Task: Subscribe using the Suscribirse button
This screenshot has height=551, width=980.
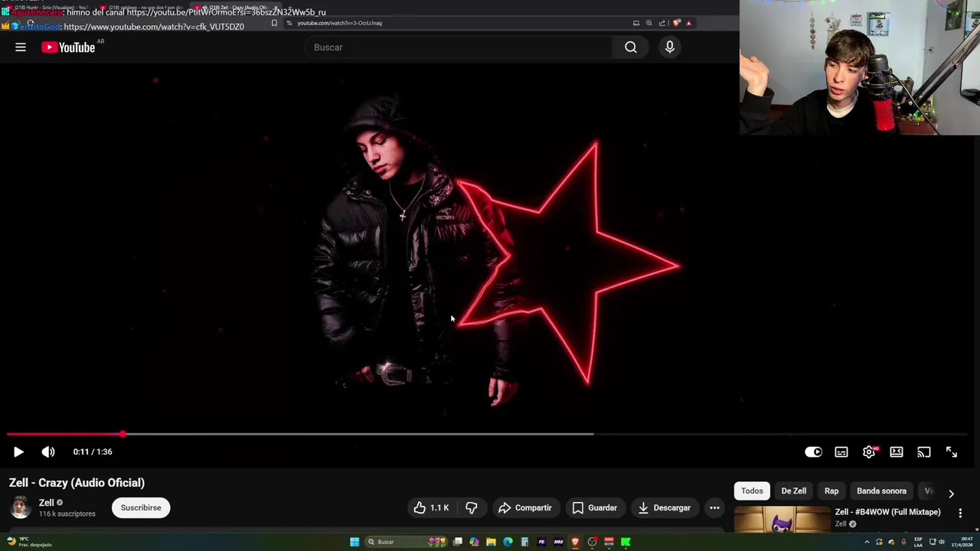Action: [x=141, y=507]
